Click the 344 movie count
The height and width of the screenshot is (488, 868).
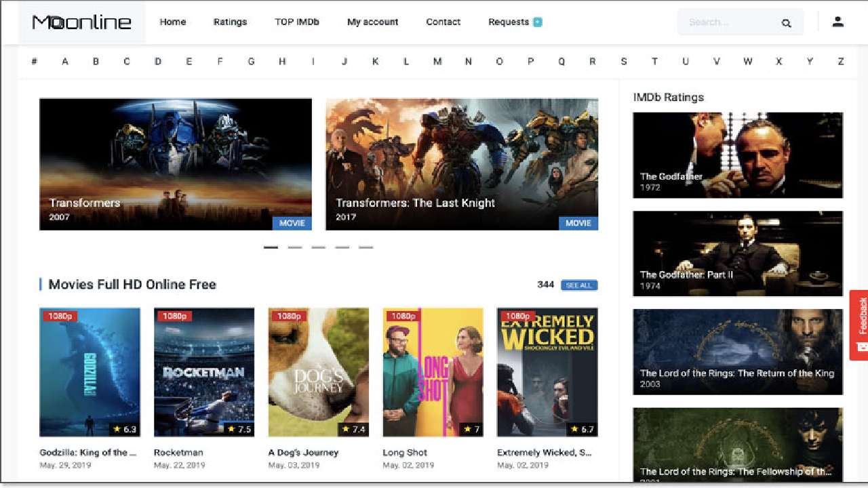tap(545, 285)
